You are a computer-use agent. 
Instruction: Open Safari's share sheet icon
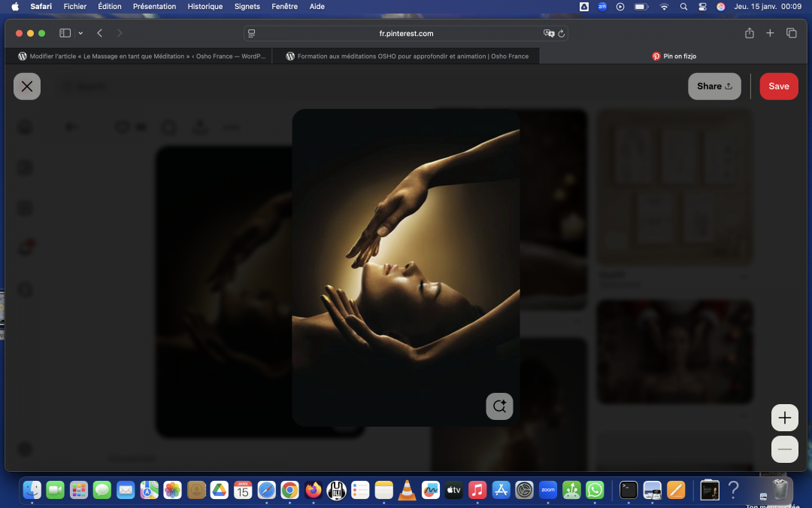tap(750, 33)
